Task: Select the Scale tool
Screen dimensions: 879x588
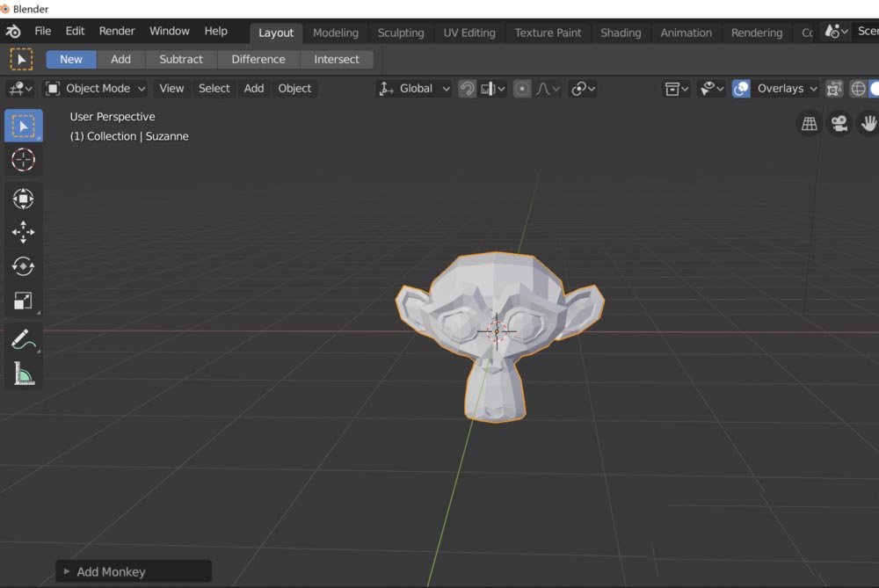Action: point(23,301)
